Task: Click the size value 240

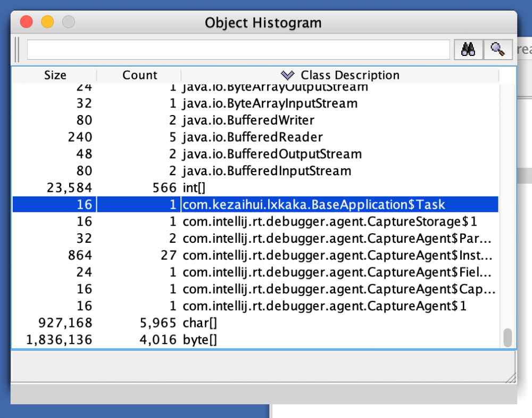Action: coord(80,137)
